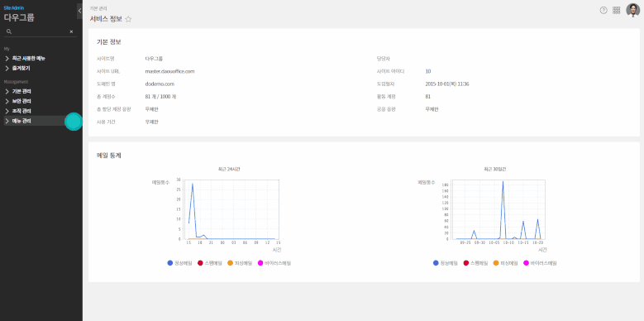Image resolution: width=644 pixels, height=321 pixels.
Task: Click the 최근 24시간 chart plot area
Action: pos(231,209)
